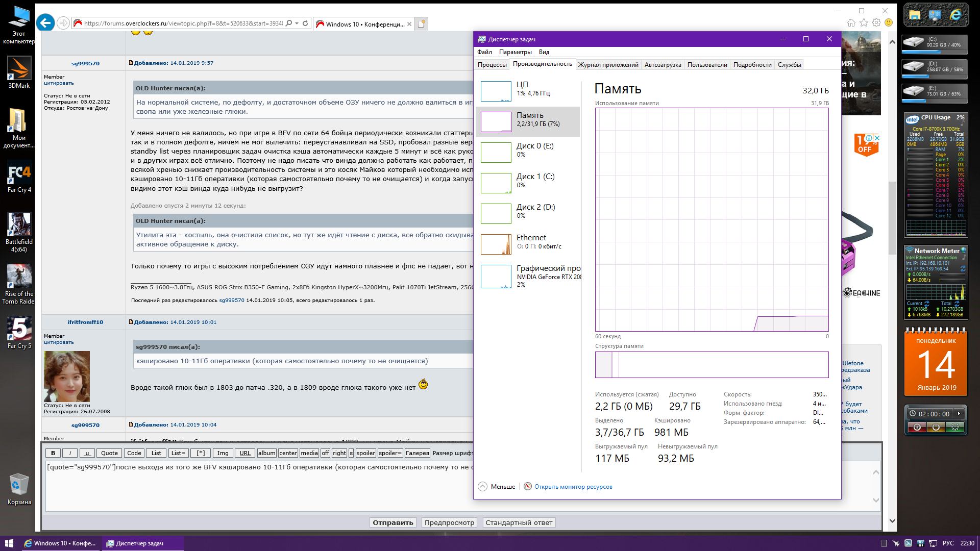
Task: Click the red shutdown gadget button
Action: coord(917,428)
